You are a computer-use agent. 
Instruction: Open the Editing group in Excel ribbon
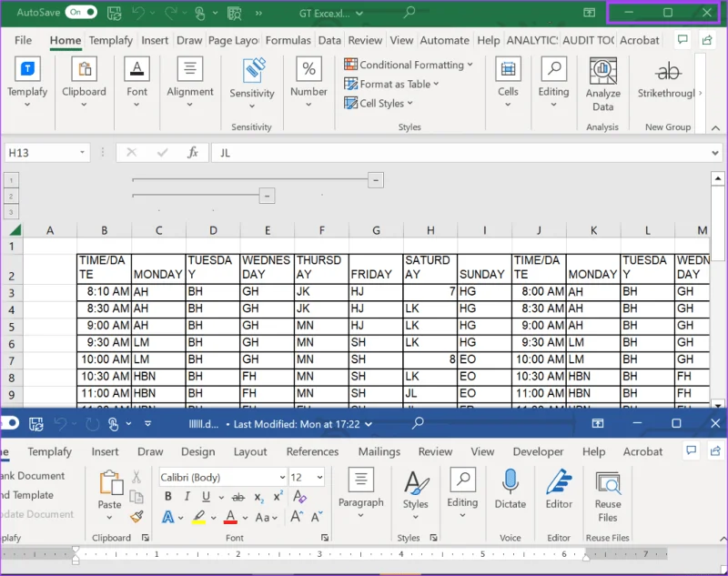point(553,82)
